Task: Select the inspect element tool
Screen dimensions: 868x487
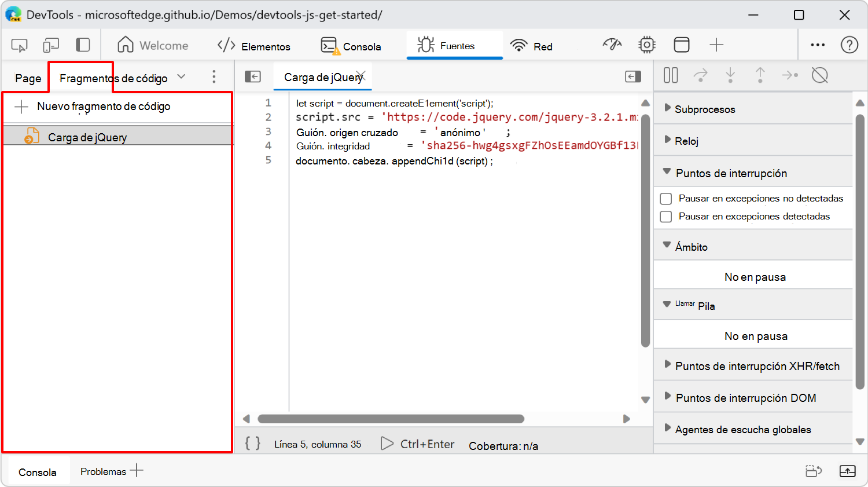Action: coord(18,45)
